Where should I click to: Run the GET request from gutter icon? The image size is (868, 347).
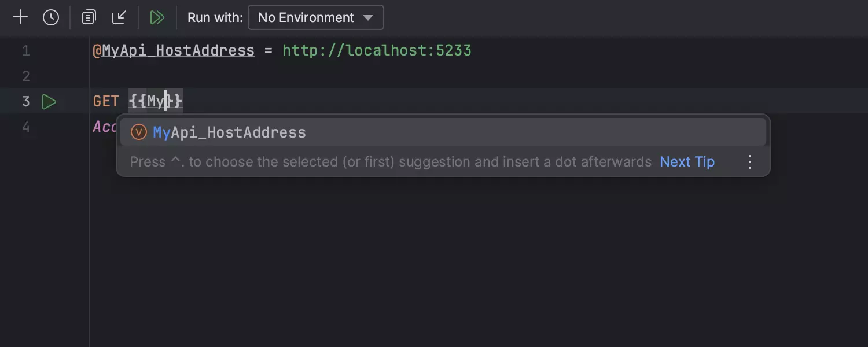[x=49, y=102]
